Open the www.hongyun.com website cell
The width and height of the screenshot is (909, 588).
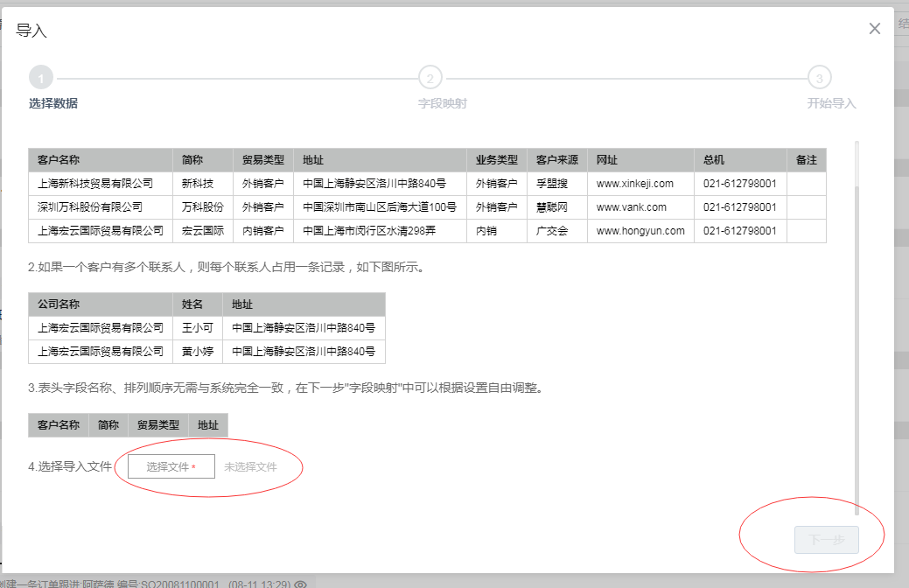pos(640,231)
